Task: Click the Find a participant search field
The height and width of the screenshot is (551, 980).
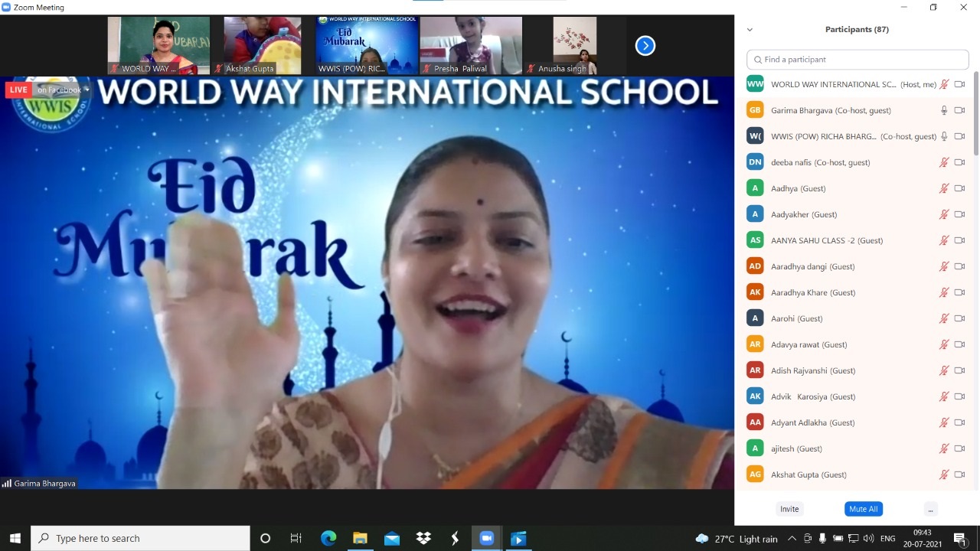Action: point(857,59)
